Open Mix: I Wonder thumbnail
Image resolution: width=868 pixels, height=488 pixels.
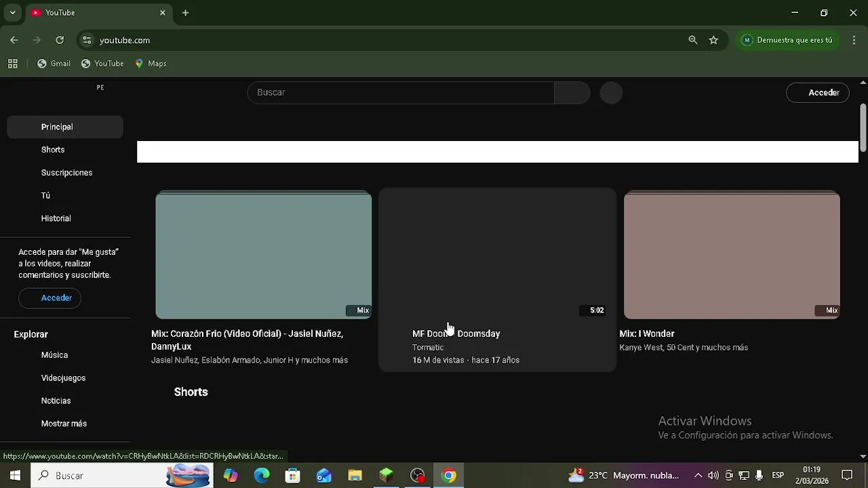(732, 255)
